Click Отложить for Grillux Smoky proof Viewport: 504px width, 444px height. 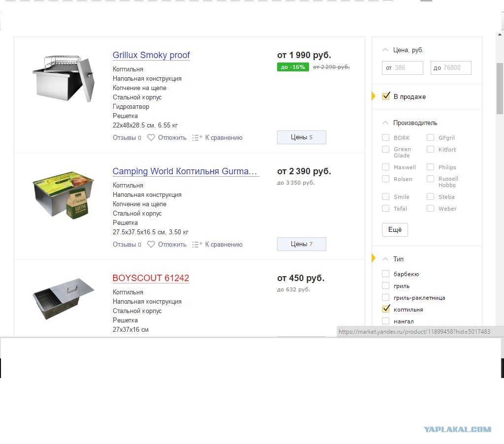coord(172,138)
